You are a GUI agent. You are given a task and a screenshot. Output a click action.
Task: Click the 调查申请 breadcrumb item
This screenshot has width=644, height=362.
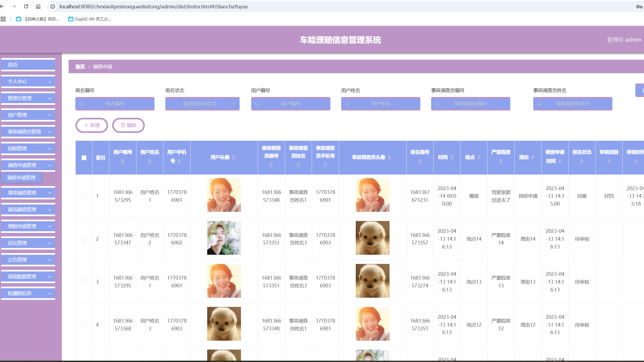103,66
